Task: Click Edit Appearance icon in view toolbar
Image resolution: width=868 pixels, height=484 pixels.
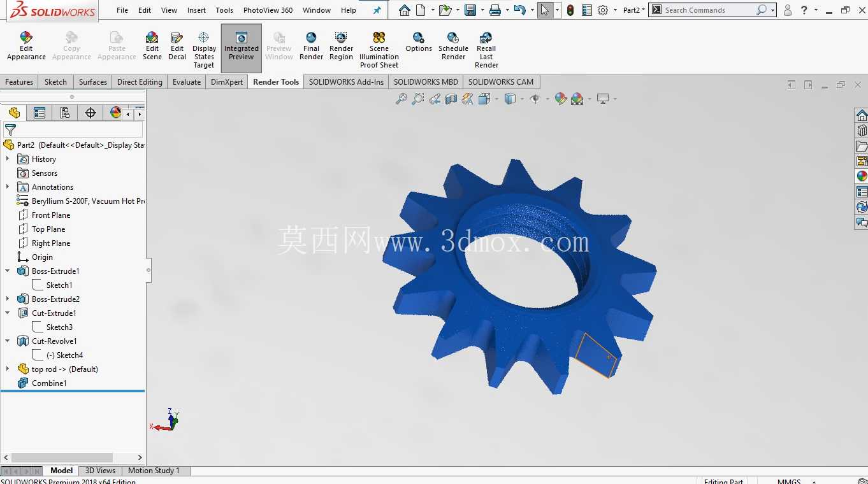Action: click(561, 99)
